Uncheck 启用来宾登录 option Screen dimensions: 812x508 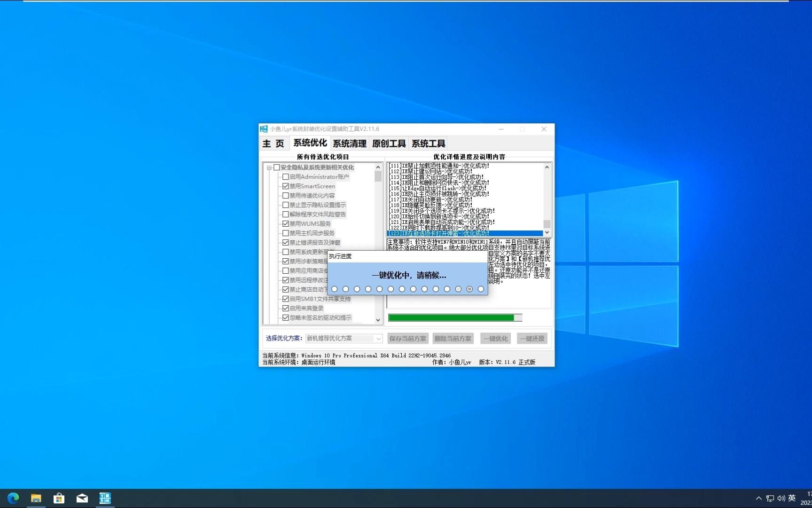[285, 309]
